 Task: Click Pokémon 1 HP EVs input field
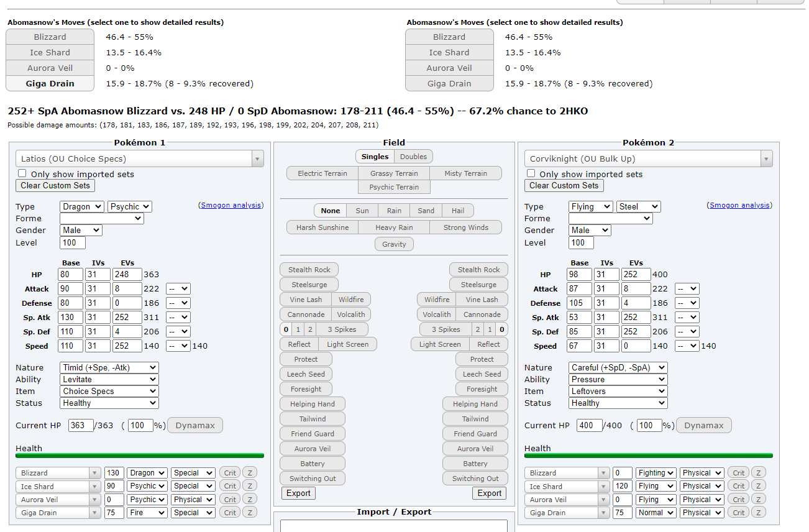point(127,275)
